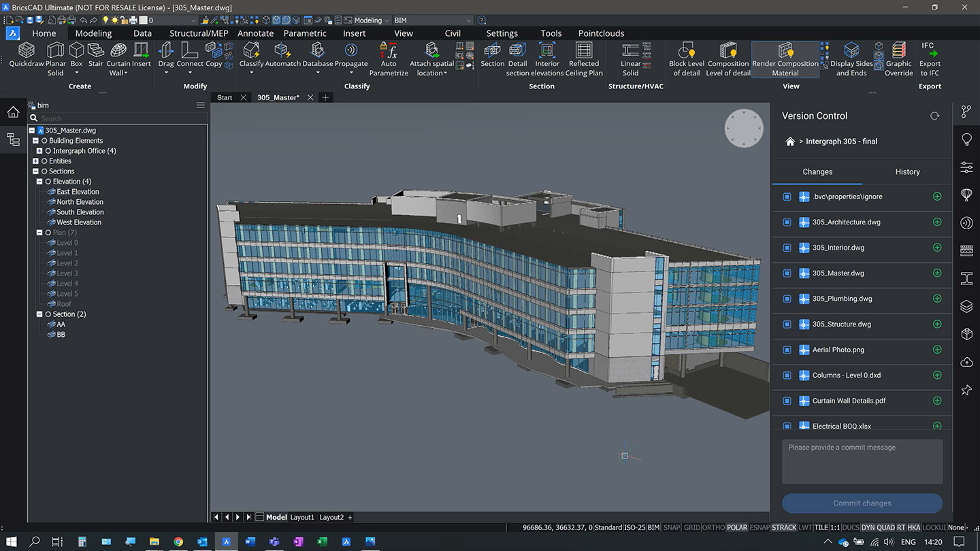Viewport: 980px width, 551px height.
Task: Click Display Sides and Ends
Action: pyautogui.click(x=851, y=59)
